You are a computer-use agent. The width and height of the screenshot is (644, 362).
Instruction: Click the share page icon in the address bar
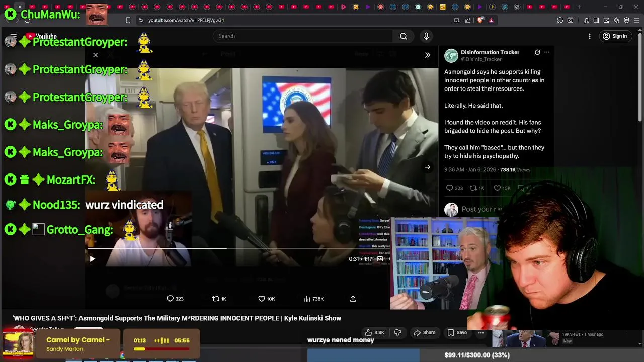(468, 20)
